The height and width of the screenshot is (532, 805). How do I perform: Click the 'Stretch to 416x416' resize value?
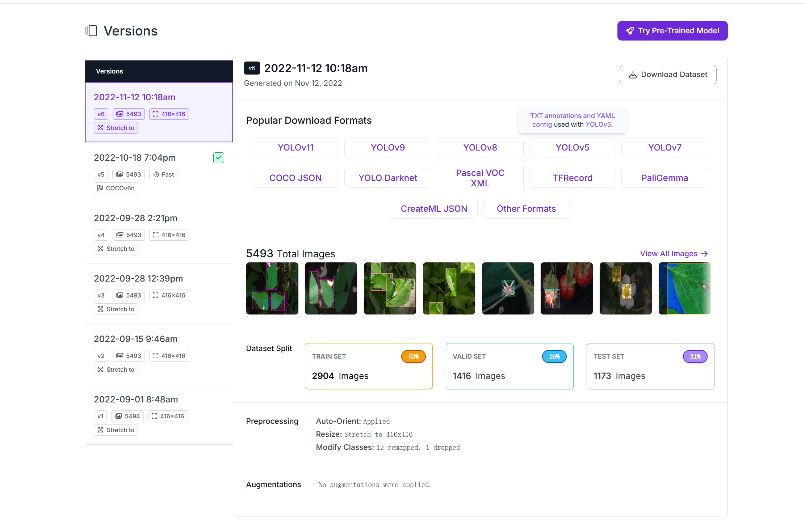378,435
